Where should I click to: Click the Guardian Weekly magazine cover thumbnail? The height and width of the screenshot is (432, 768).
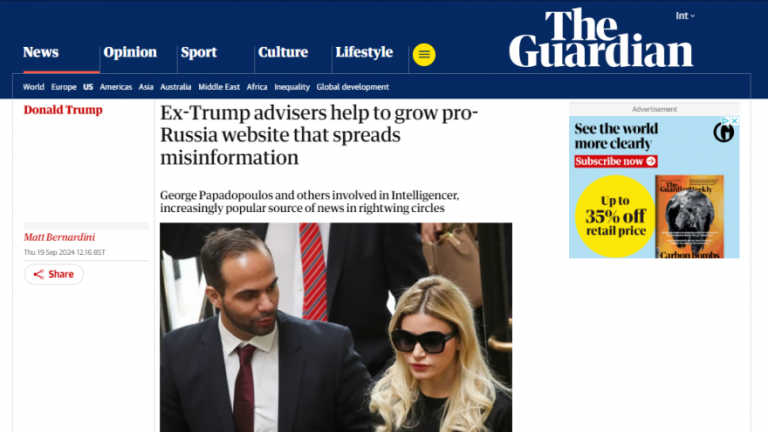[689, 216]
